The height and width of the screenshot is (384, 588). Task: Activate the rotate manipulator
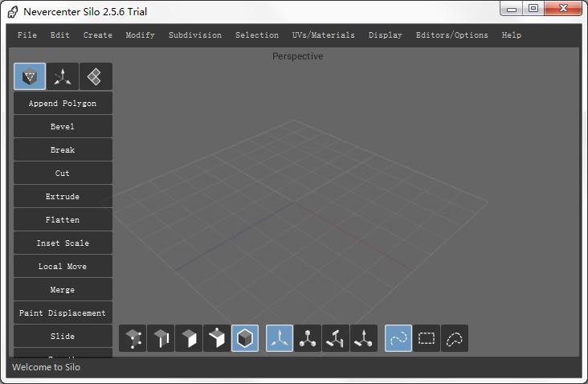coord(336,338)
